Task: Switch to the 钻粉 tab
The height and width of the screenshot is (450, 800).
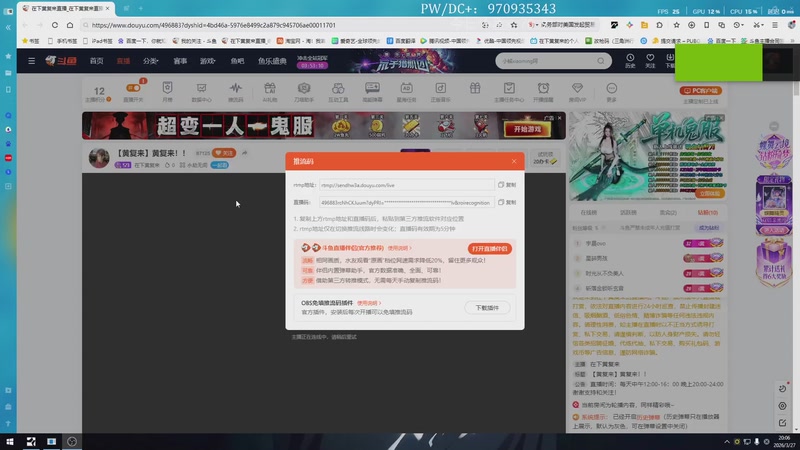Action: click(x=708, y=212)
